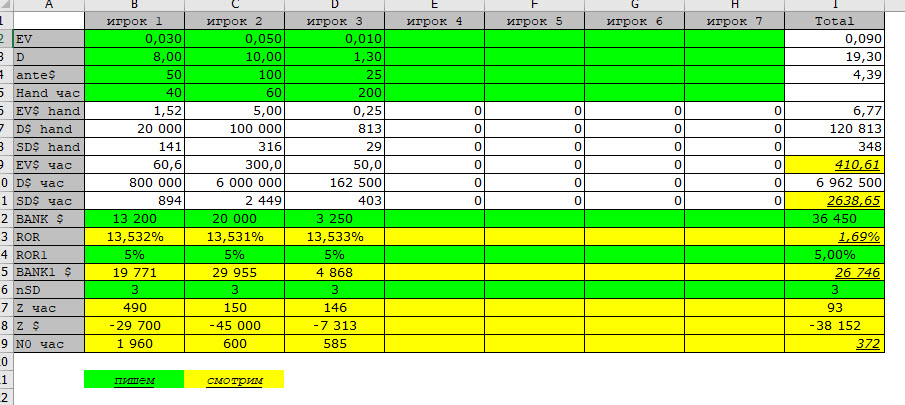Click the Total cell showing 120 813
The height and width of the screenshot is (405, 905).
coord(835,128)
